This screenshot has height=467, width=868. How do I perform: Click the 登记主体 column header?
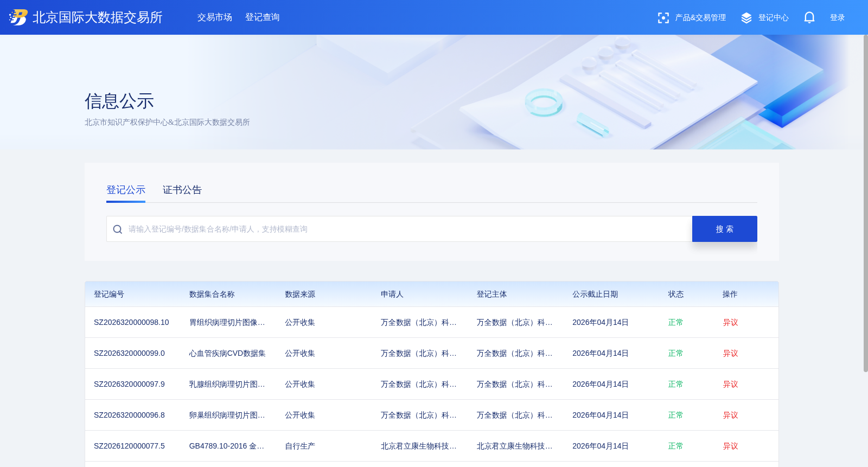point(492,294)
